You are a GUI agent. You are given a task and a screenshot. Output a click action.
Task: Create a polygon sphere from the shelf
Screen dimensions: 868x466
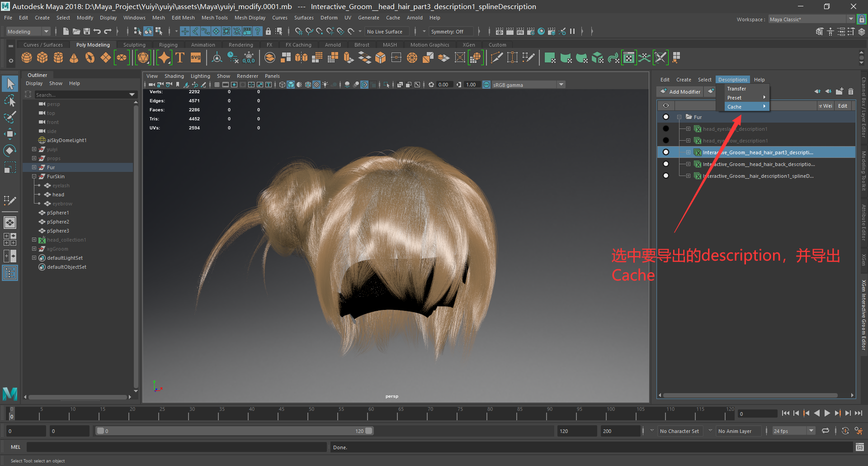pyautogui.click(x=26, y=57)
